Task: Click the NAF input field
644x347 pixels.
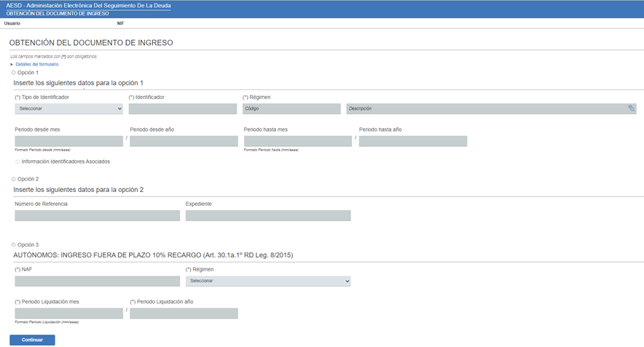Action: click(97, 281)
